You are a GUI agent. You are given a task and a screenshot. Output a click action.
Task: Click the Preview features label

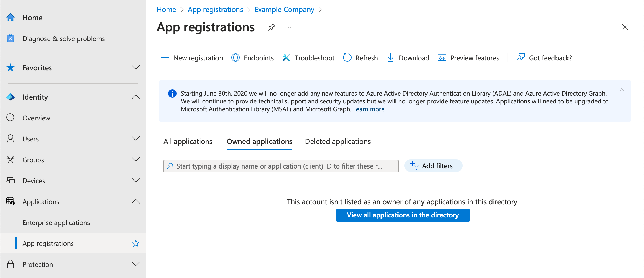475,58
